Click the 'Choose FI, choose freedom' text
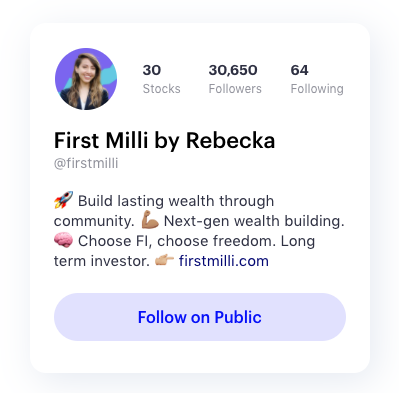Image resolution: width=399 pixels, height=393 pixels. tap(177, 241)
